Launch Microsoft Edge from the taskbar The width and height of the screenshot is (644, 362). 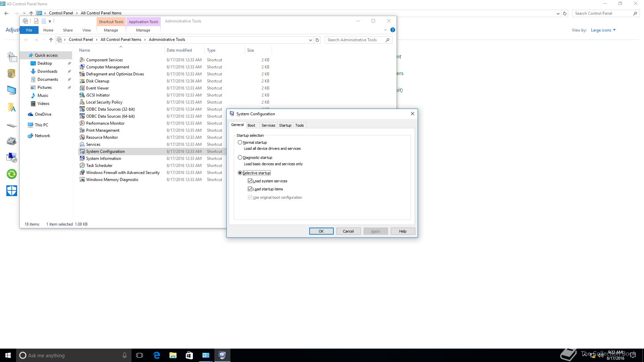157,355
